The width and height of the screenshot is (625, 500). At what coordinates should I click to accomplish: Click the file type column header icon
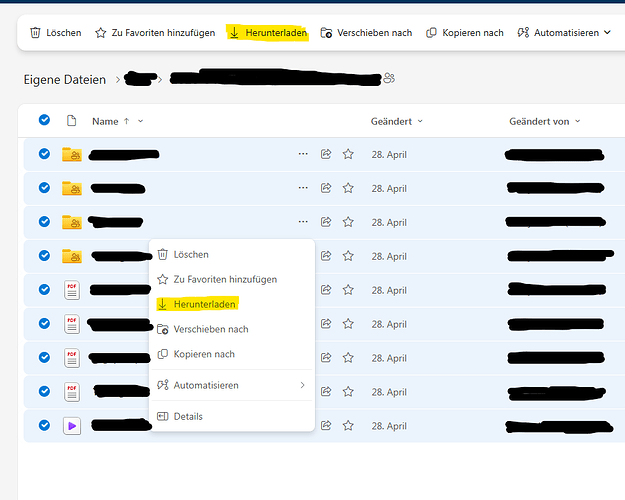(71, 120)
